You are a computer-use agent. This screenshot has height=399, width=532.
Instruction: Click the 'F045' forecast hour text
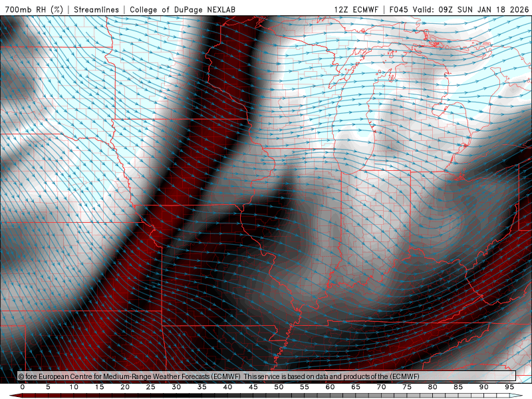click(x=398, y=9)
